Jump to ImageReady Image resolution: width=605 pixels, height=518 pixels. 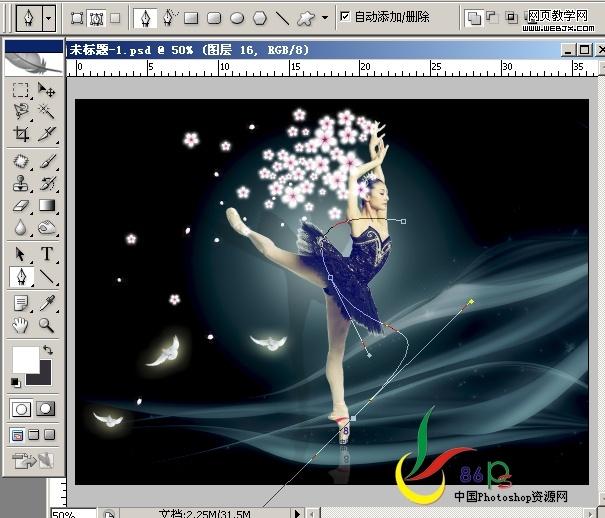point(33,460)
